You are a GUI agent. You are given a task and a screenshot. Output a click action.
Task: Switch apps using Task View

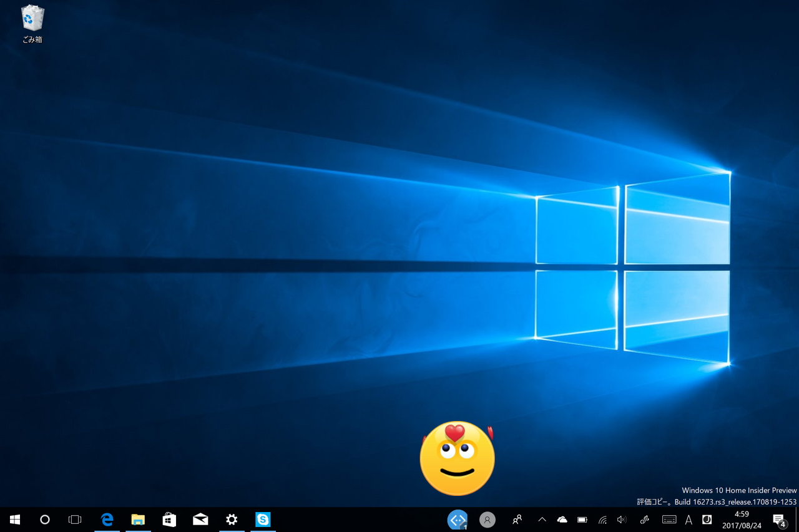(x=75, y=519)
